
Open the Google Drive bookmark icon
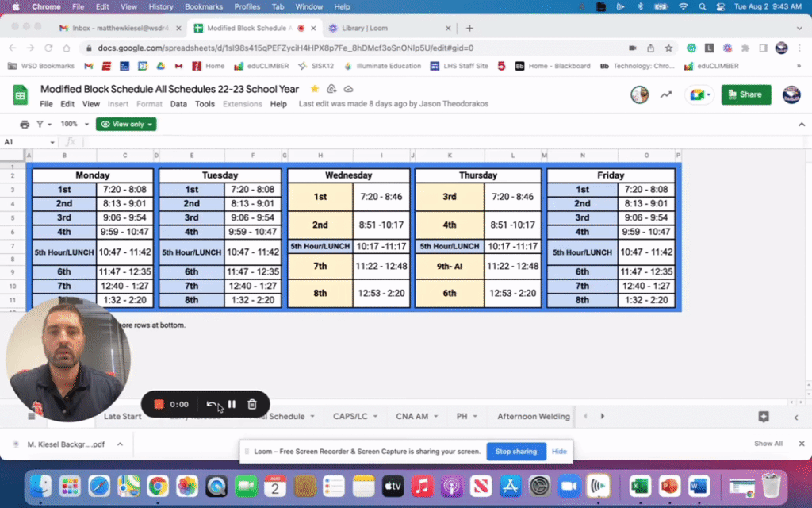(x=160, y=66)
